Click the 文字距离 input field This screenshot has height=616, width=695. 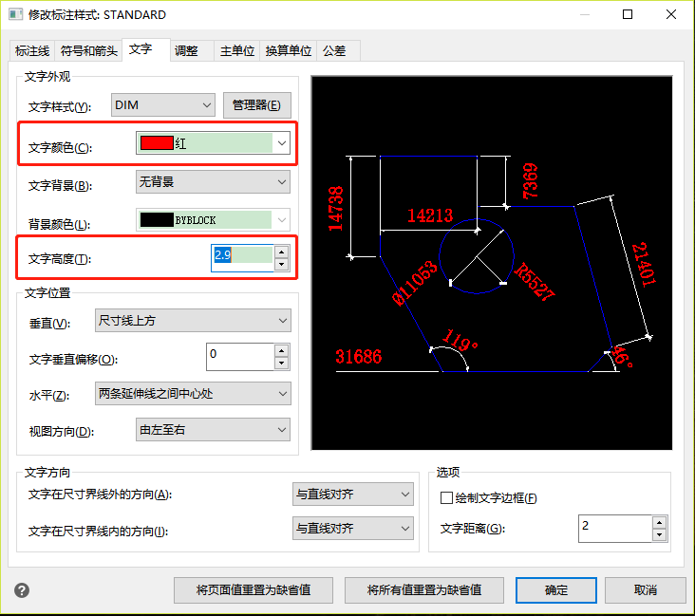(x=615, y=529)
